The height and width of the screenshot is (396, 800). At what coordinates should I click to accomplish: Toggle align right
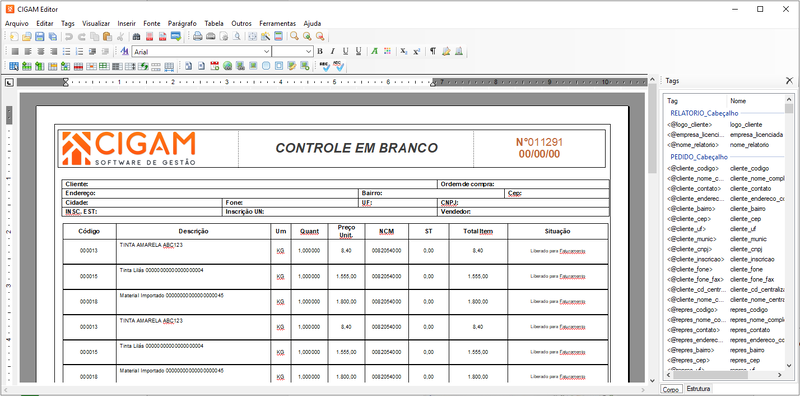click(54, 52)
